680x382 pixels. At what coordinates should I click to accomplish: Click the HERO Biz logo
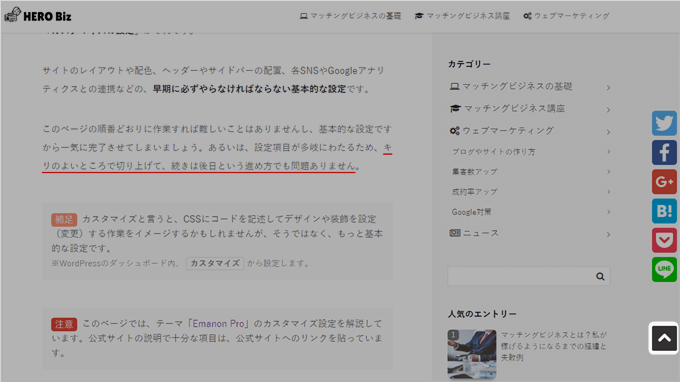point(38,16)
